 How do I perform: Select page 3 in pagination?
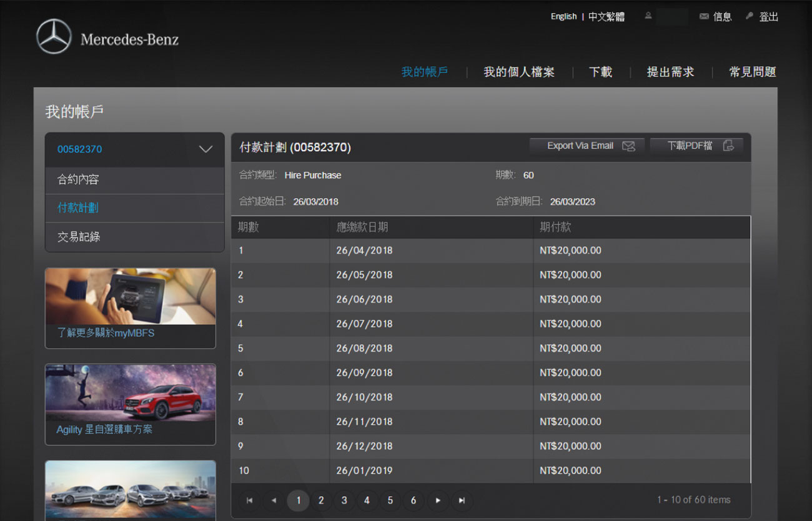[x=344, y=500]
